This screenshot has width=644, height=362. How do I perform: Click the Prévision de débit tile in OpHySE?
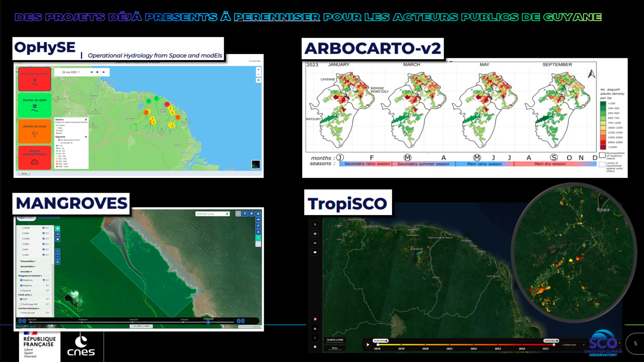pyautogui.click(x=35, y=79)
